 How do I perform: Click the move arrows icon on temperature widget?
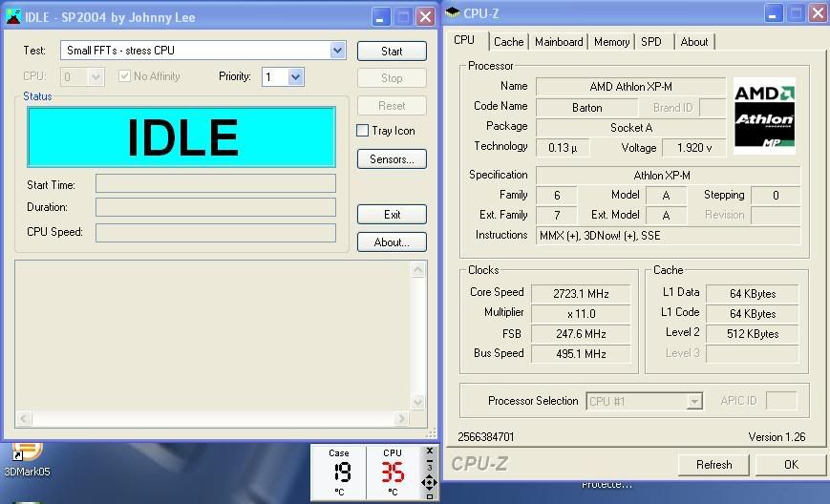(x=429, y=482)
